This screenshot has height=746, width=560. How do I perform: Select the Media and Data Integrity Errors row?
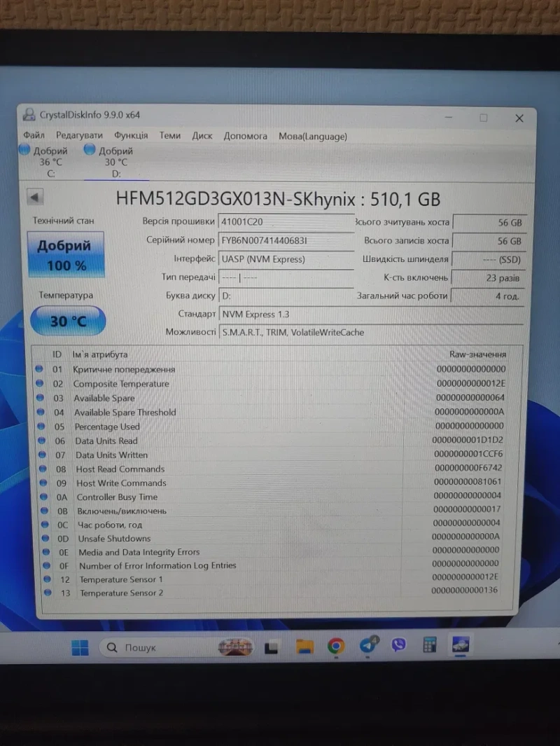tap(271, 551)
